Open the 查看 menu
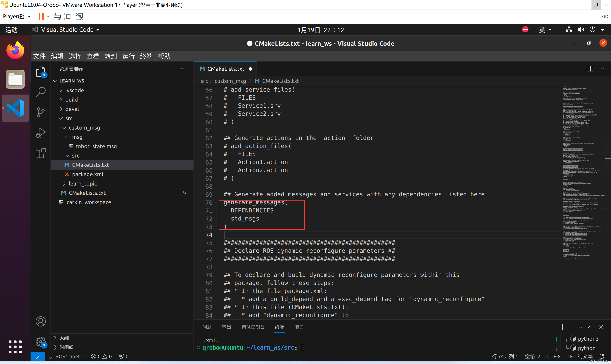 click(x=93, y=56)
